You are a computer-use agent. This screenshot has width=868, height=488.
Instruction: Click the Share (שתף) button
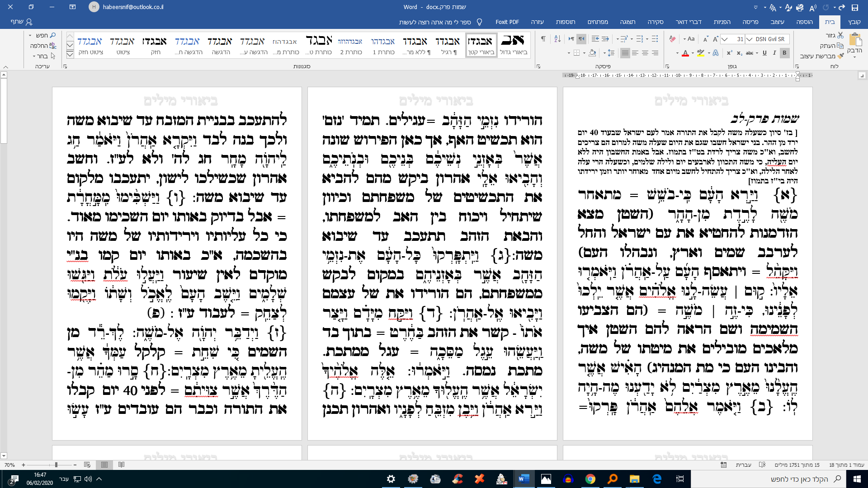coord(22,22)
